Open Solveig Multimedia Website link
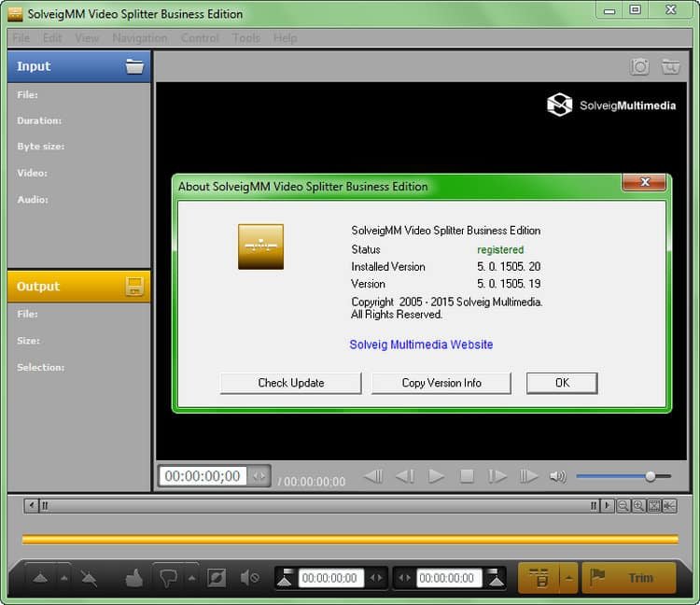This screenshot has height=605, width=700. click(421, 345)
